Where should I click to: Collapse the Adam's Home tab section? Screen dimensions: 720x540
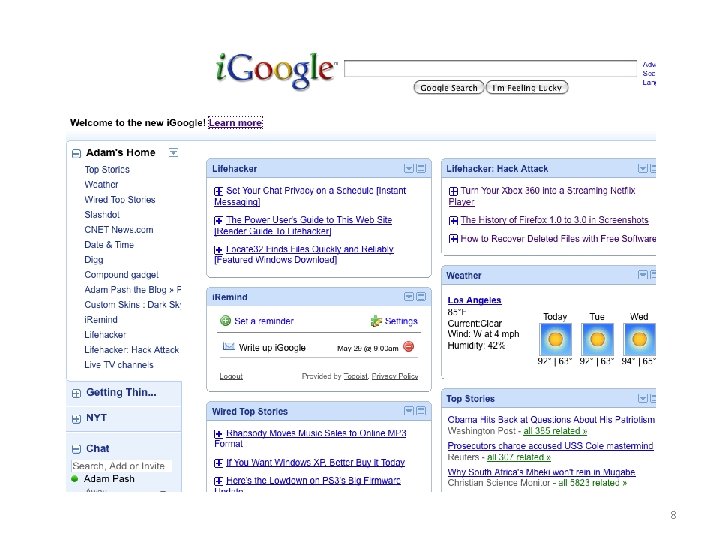(76, 153)
